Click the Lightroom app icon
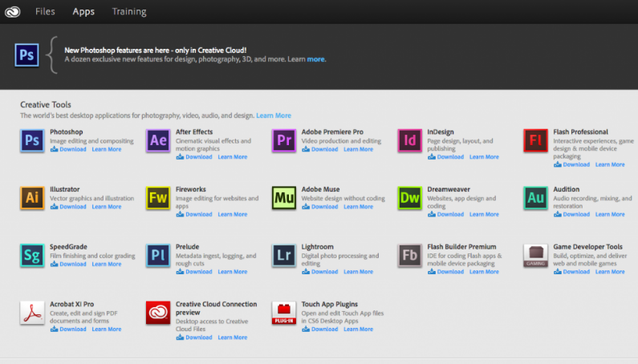The width and height of the screenshot is (638, 364). point(284,256)
